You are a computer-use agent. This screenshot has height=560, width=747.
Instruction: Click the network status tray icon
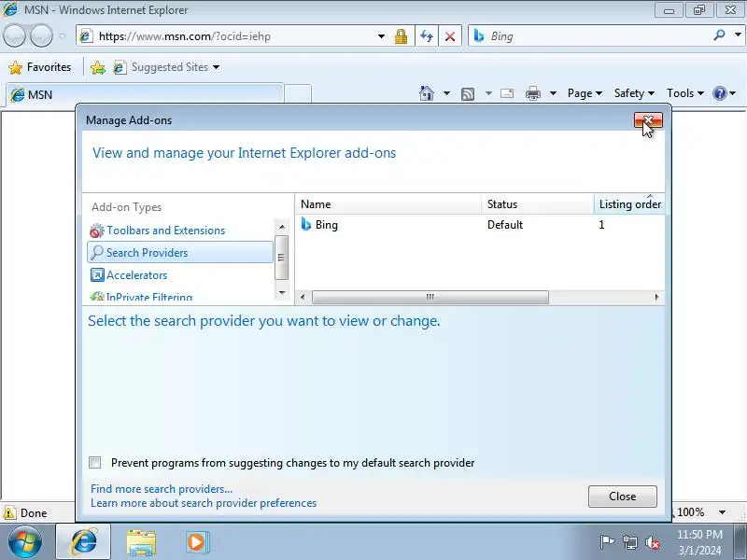tap(629, 542)
